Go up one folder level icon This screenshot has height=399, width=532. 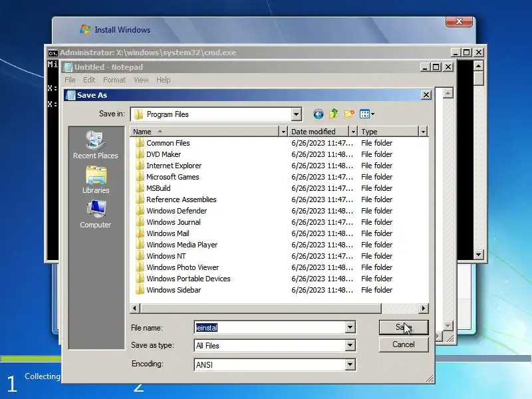click(334, 114)
